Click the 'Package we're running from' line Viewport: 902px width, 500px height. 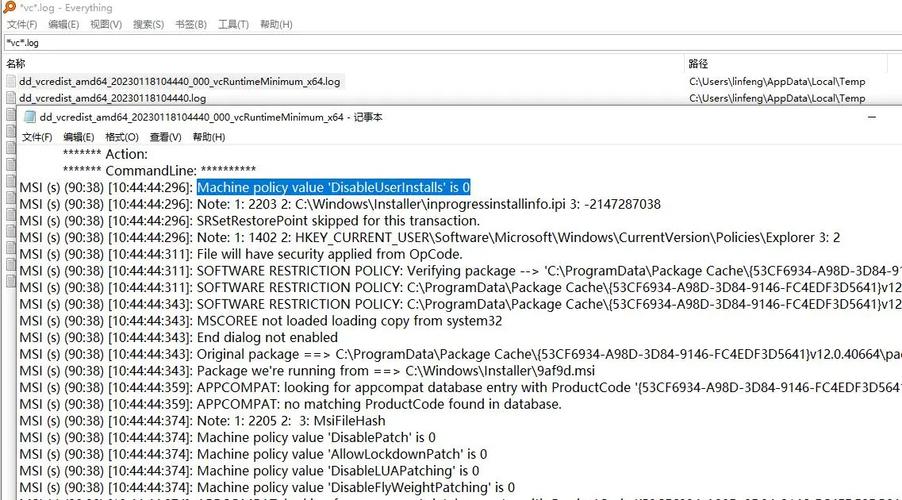coord(307,371)
